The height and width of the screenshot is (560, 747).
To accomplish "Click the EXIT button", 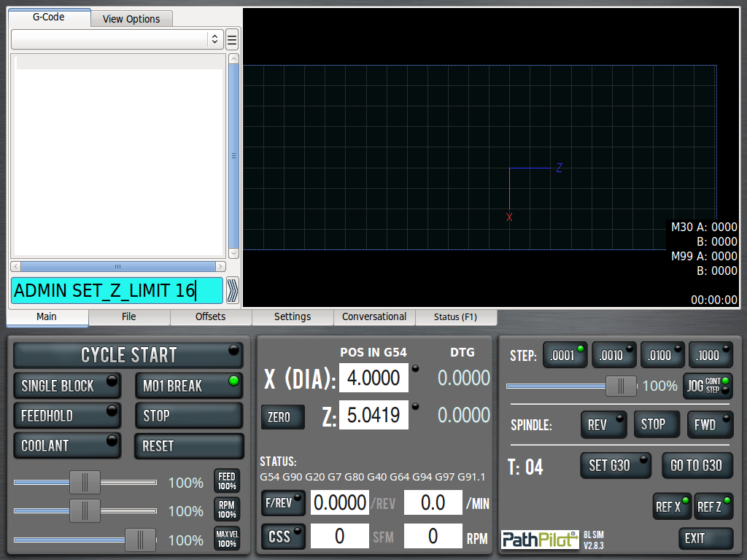I will click(705, 538).
